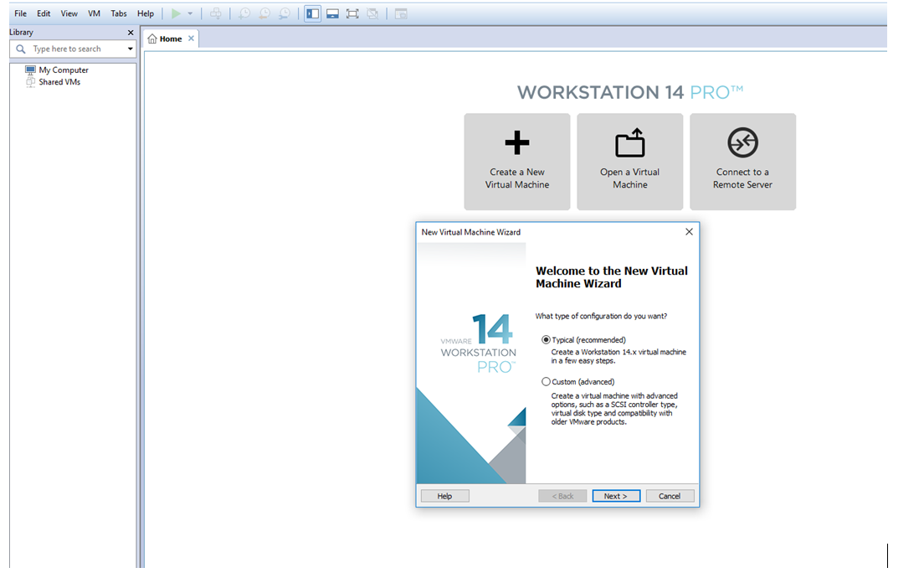This screenshot has height=578, width=924.
Task: Click the Cancel button in wizard
Action: click(x=670, y=496)
